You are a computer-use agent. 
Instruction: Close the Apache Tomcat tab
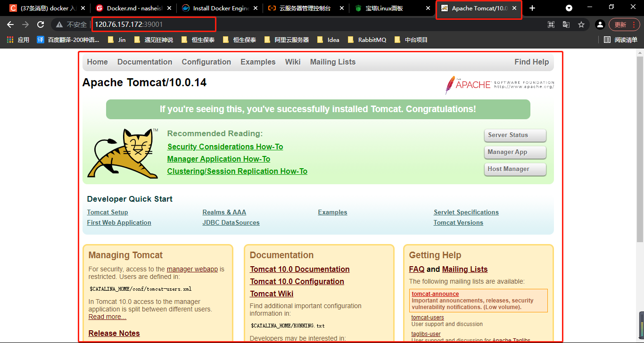514,8
